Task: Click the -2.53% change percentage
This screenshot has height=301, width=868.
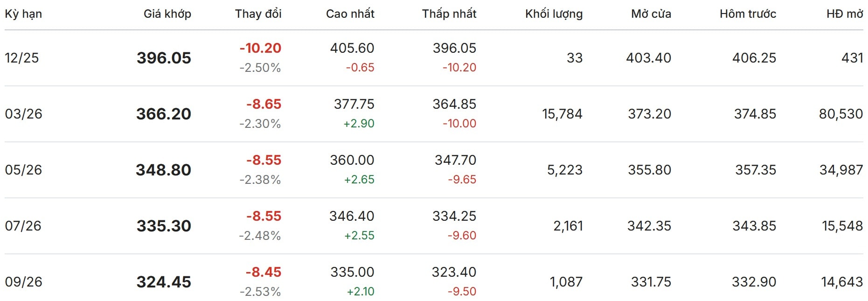Action: [260, 292]
